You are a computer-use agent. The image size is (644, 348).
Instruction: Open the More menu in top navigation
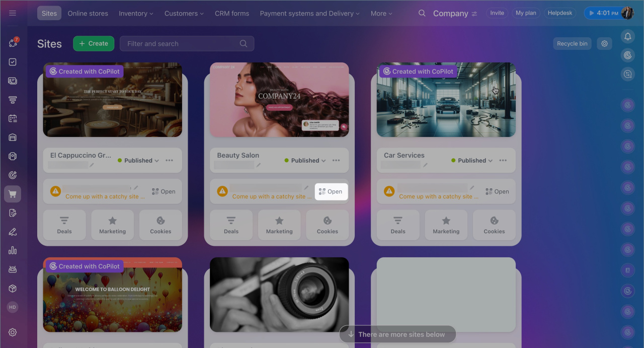(x=381, y=14)
